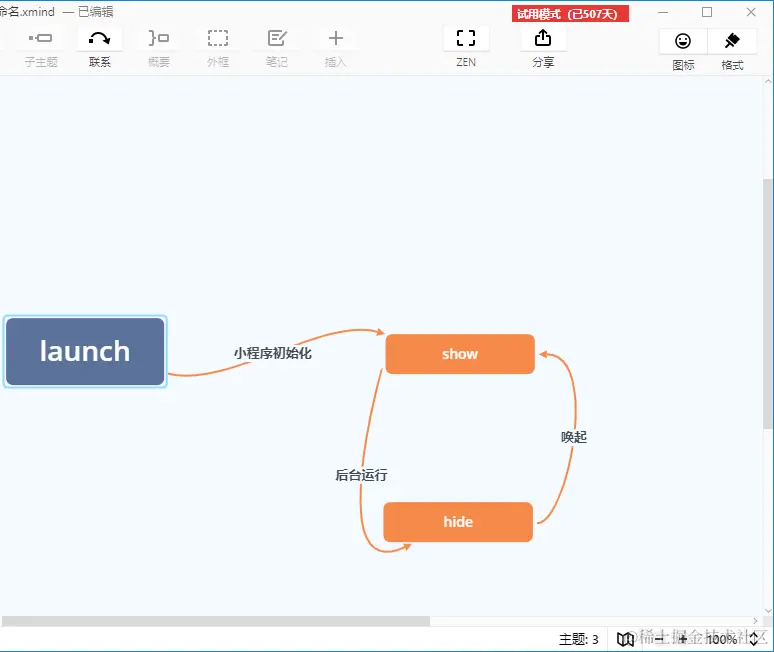Add a 外框 boundary frame
The height and width of the screenshot is (652, 774).
pos(218,48)
